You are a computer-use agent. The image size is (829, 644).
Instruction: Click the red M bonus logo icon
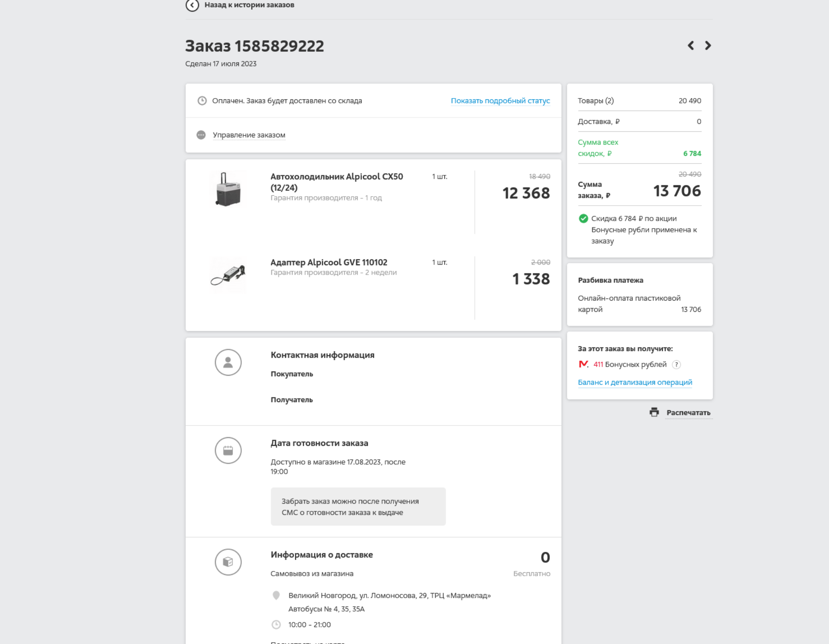(x=583, y=364)
